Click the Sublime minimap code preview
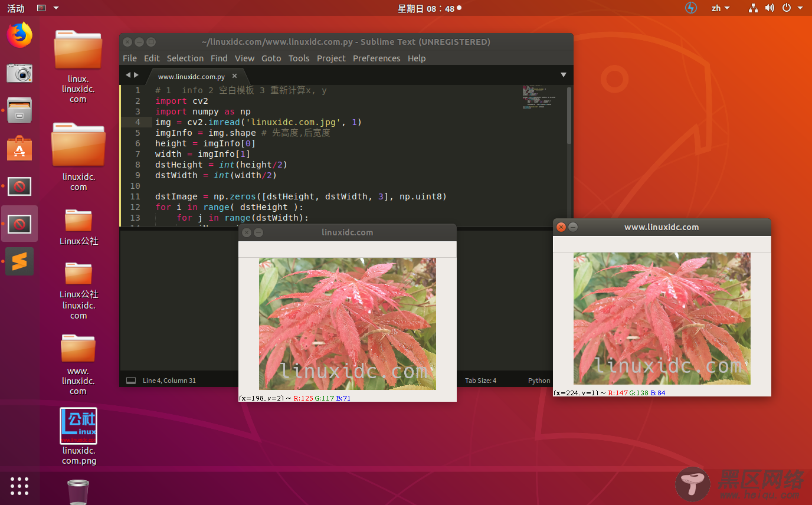The image size is (812, 505). [539, 98]
